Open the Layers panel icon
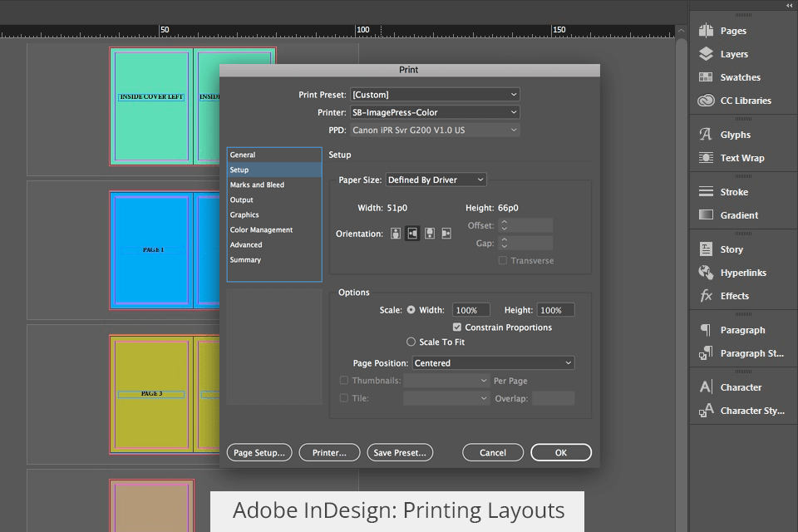The width and height of the screenshot is (798, 532). click(706, 54)
